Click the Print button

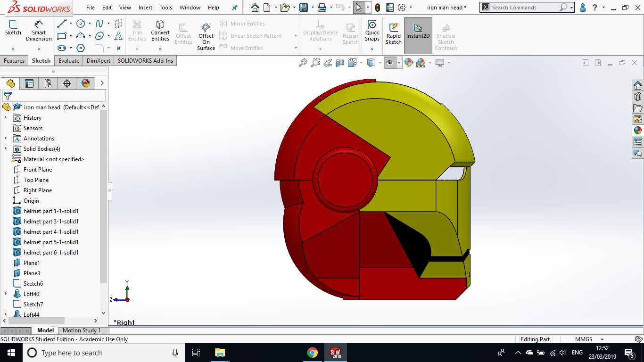pyautogui.click(x=322, y=8)
